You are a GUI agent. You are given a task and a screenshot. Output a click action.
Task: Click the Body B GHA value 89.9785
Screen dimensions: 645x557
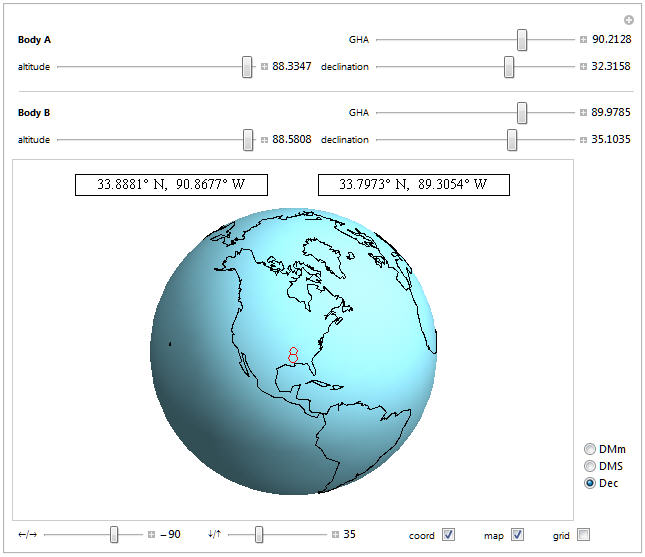pos(611,112)
